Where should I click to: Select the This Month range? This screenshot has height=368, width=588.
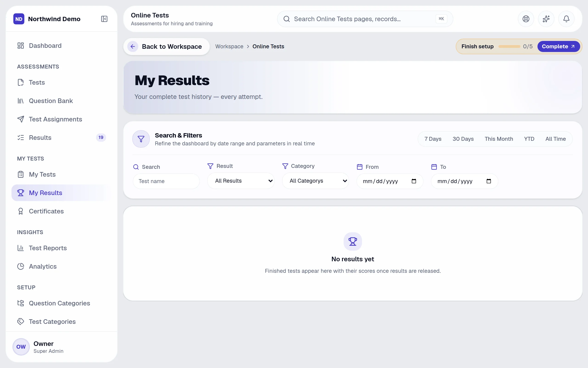point(499,139)
